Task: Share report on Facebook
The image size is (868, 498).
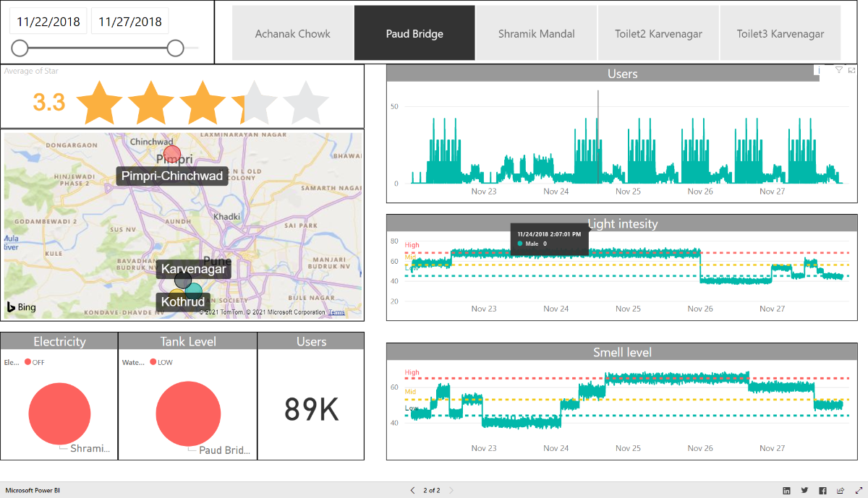Action: [822, 491]
